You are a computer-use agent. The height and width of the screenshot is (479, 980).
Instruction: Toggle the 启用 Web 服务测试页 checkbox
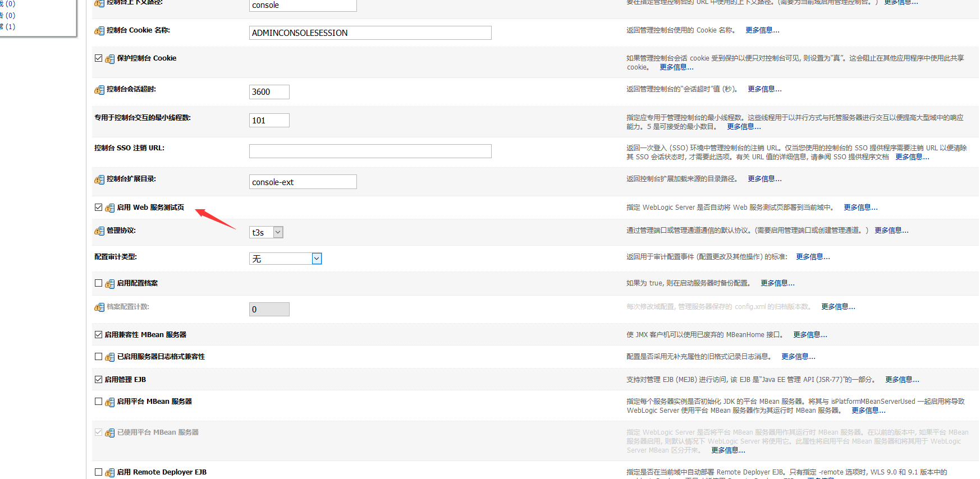click(x=99, y=208)
